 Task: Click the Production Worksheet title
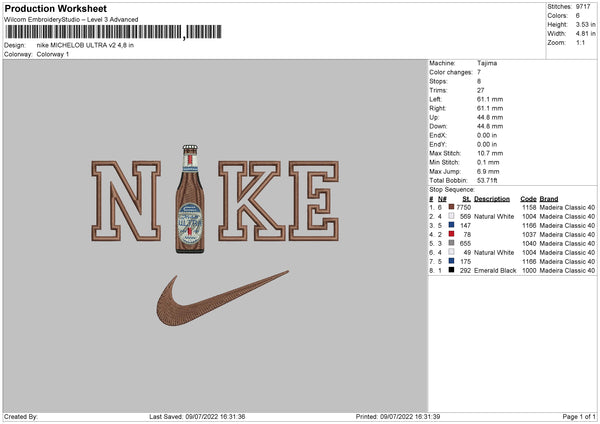55,8
